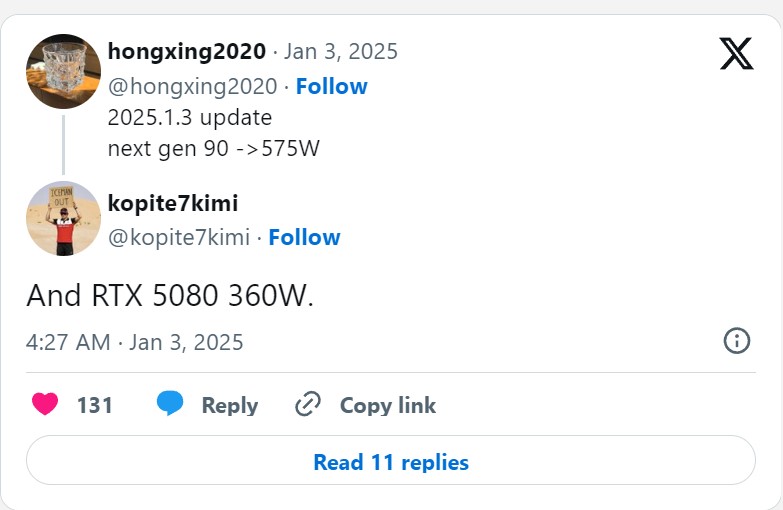The image size is (783, 510).
Task: Open the @hongxing2020 handle link
Action: [192, 86]
